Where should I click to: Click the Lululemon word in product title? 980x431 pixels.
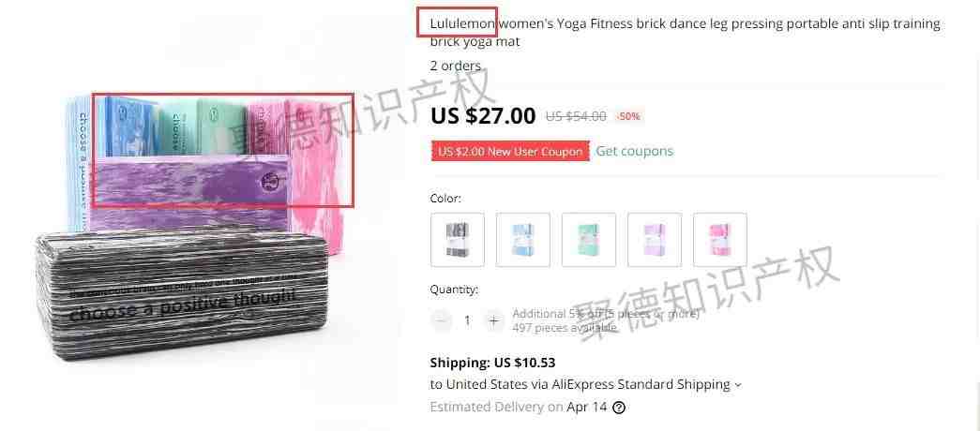[462, 23]
